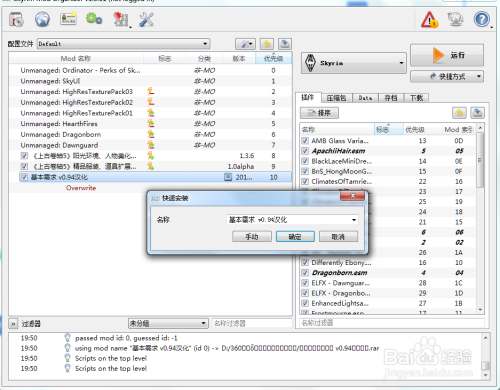Viewport: 500px width, 390px height.
Task: Click the plugin list backup icon
Action: click(477, 113)
